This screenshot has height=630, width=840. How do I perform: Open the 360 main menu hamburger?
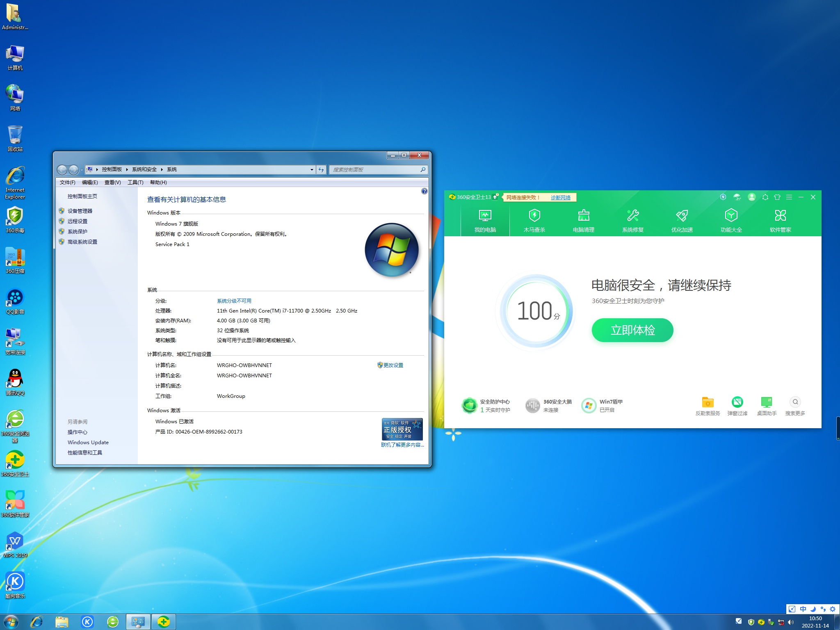point(789,197)
